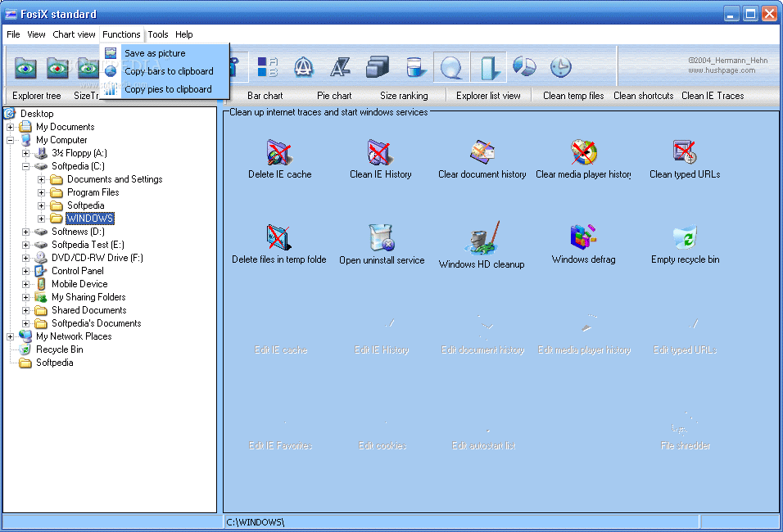Click the Bar chart text button
Image resolution: width=783 pixels, height=532 pixels.
click(265, 95)
